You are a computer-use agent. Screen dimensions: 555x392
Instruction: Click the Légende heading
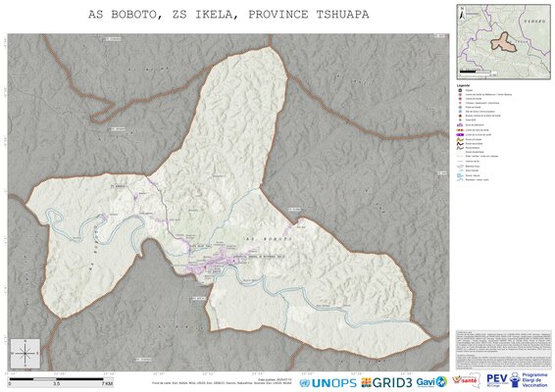click(x=464, y=85)
